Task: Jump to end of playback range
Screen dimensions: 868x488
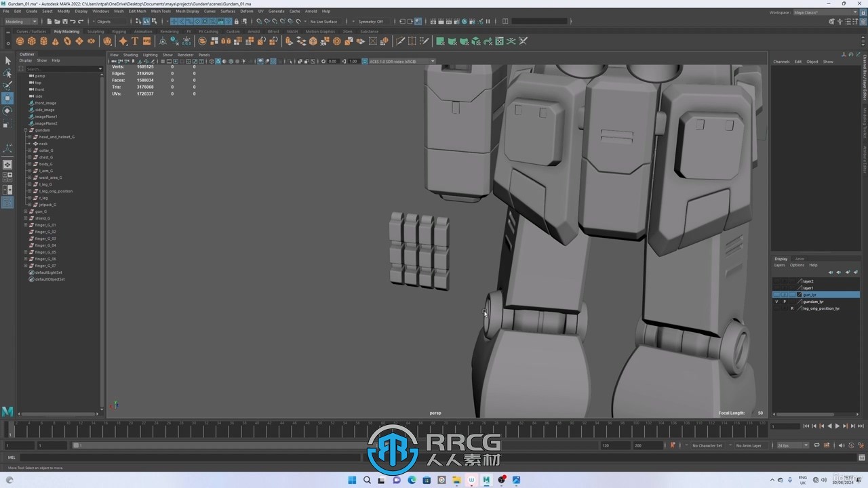Action: pos(861,426)
